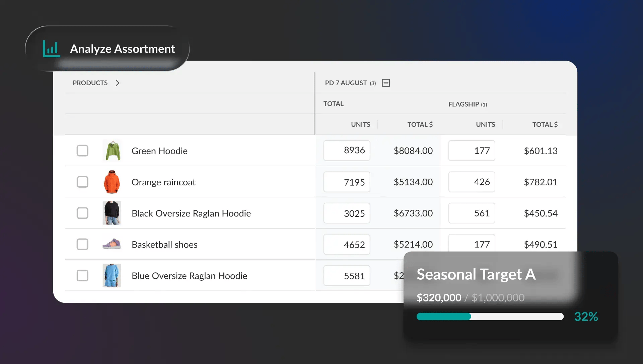The height and width of the screenshot is (364, 643).
Task: Click the Green Hoodie product name
Action: [x=159, y=151]
